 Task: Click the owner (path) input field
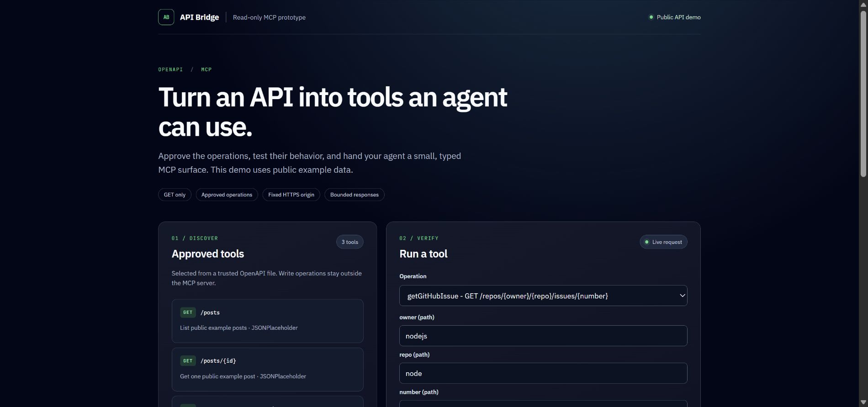543,336
